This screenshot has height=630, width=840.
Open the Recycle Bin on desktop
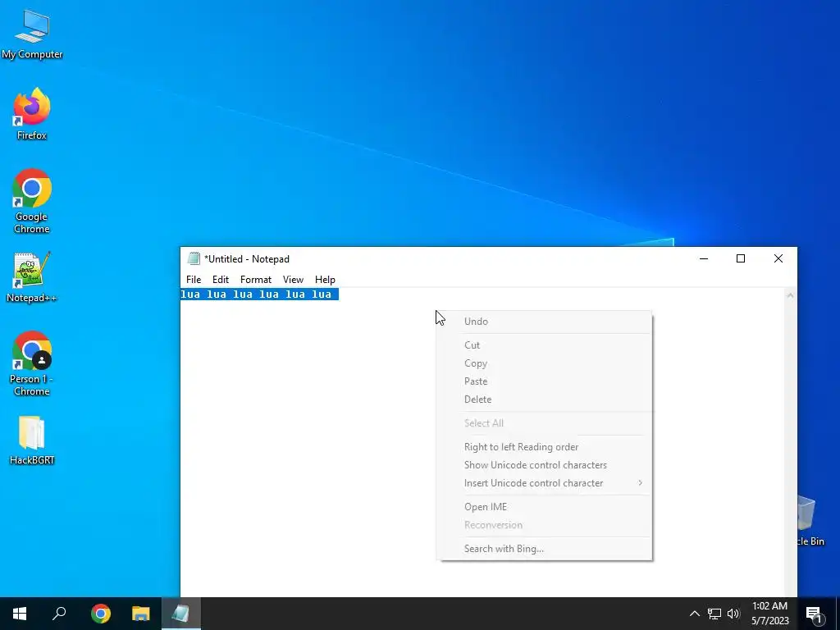(x=809, y=519)
